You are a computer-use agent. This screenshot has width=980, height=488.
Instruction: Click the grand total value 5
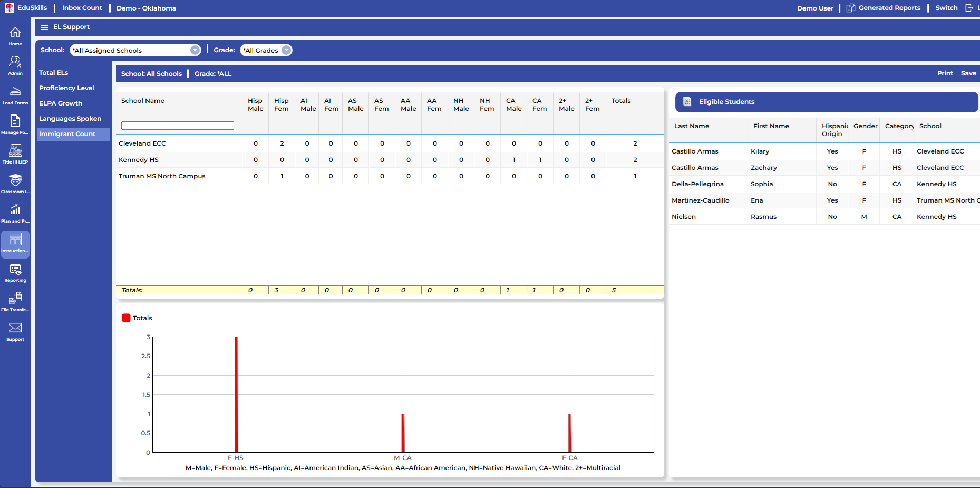[614, 290]
